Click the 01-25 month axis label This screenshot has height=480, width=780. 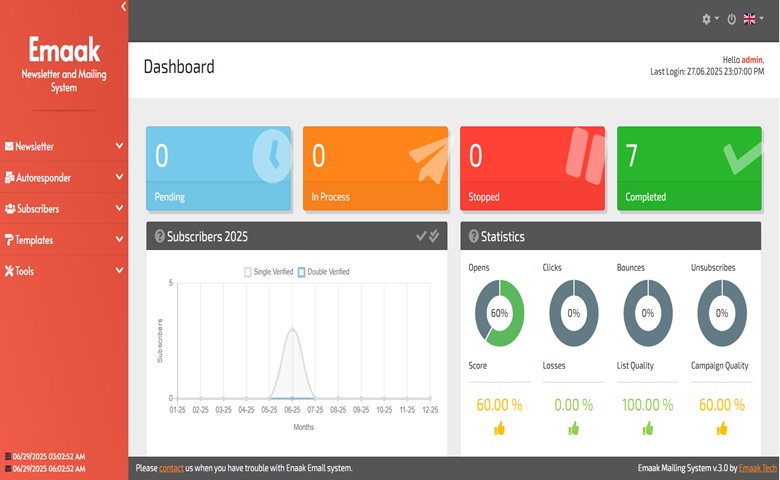coord(178,410)
